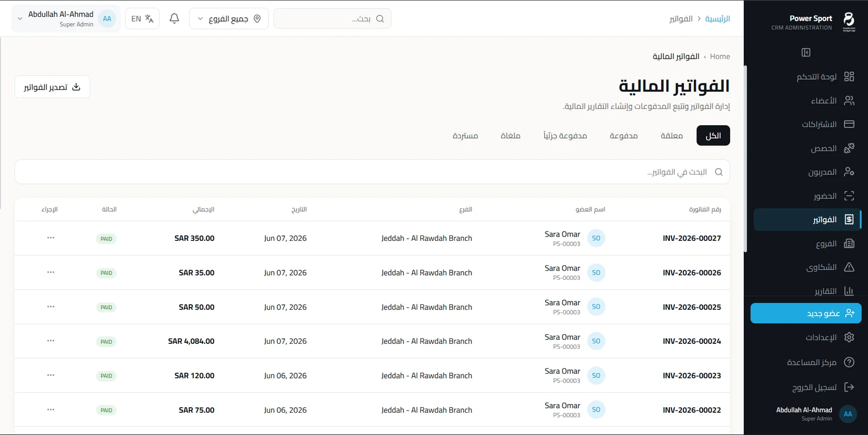Open actions menu for INV-2026-00026
The width and height of the screenshot is (868, 435).
point(50,272)
